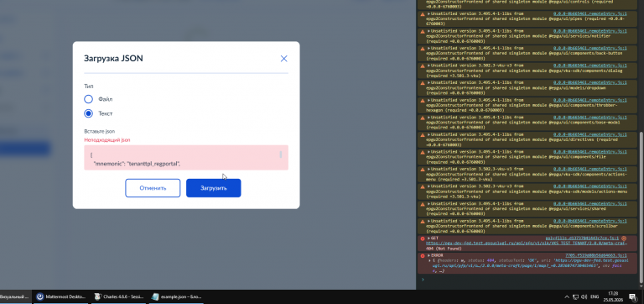Expand the warning for @epgu/ui/directives
644x304 pixels.
click(x=428, y=134)
